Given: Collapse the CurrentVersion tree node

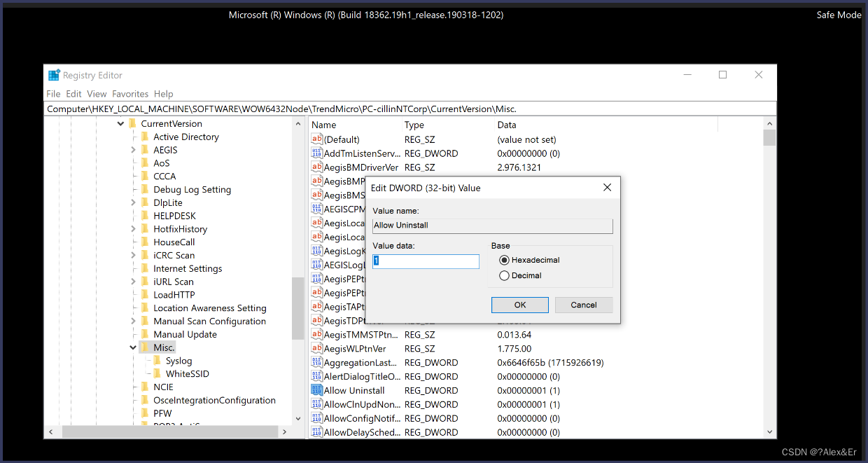Looking at the screenshot, I should coord(121,124).
